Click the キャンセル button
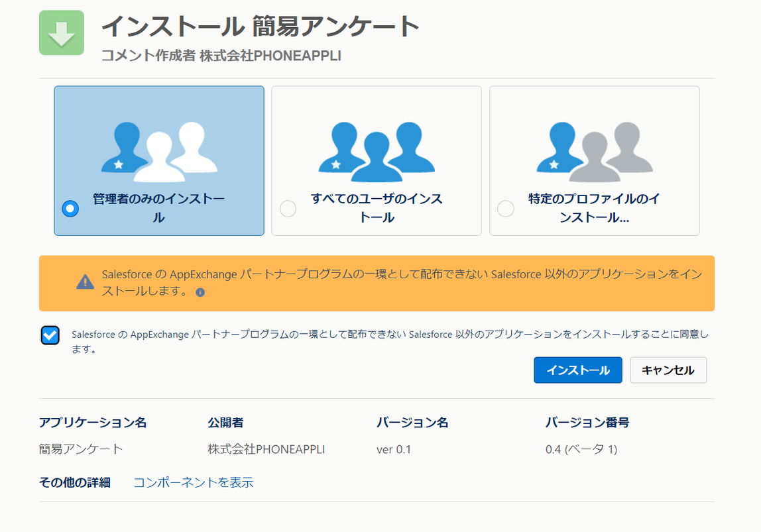 668,370
